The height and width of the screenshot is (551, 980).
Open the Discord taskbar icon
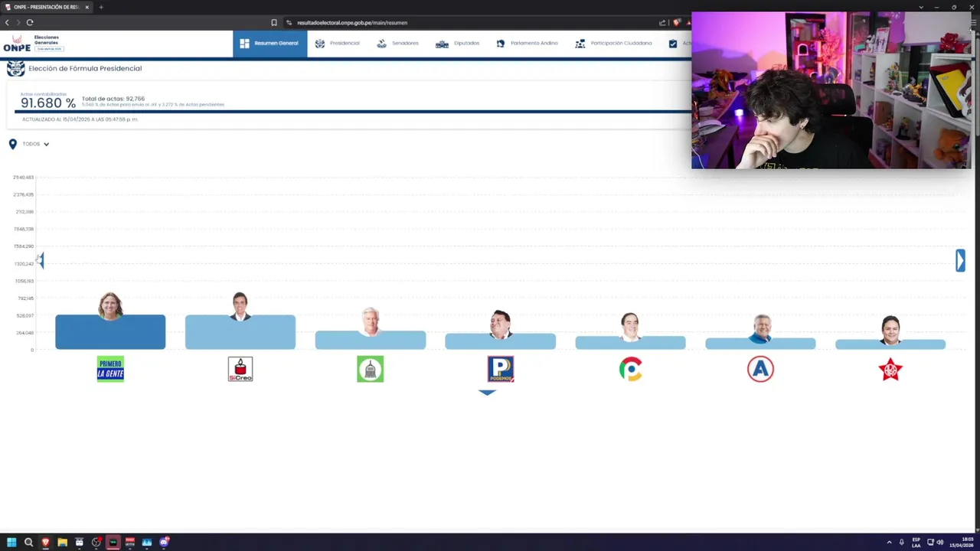pos(164,542)
